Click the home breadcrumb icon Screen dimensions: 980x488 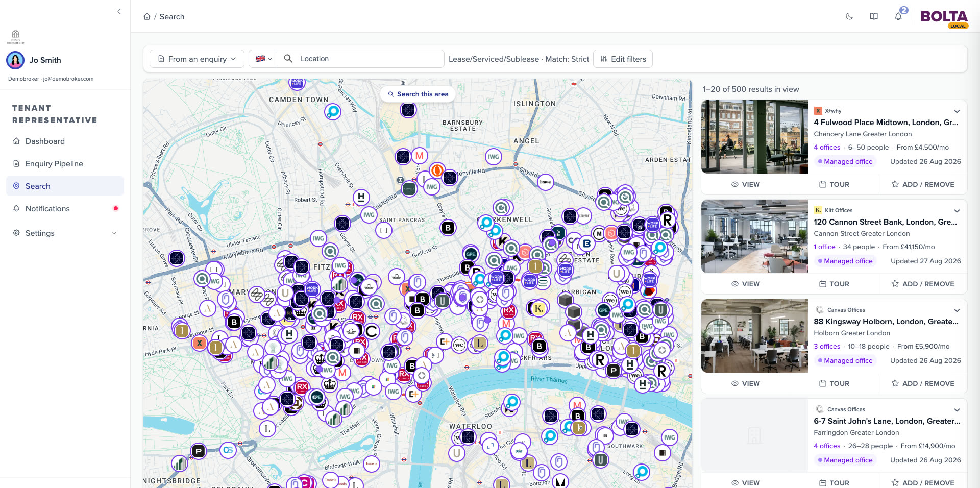(x=147, y=16)
